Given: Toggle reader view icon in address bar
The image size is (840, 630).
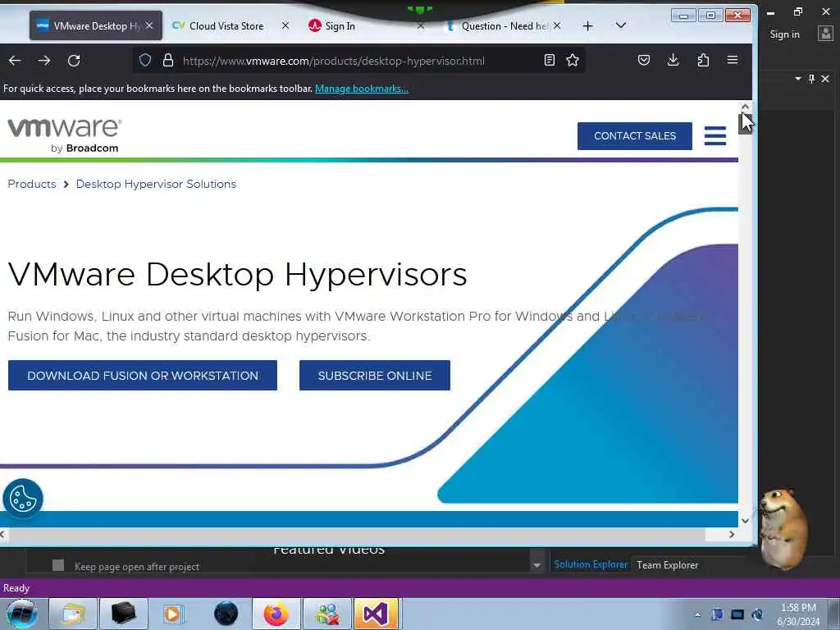Looking at the screenshot, I should coord(549,60).
